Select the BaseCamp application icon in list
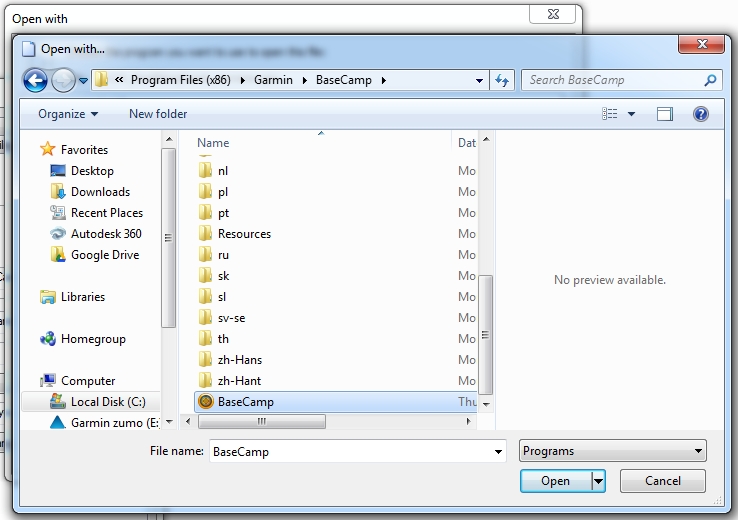 pyautogui.click(x=206, y=402)
